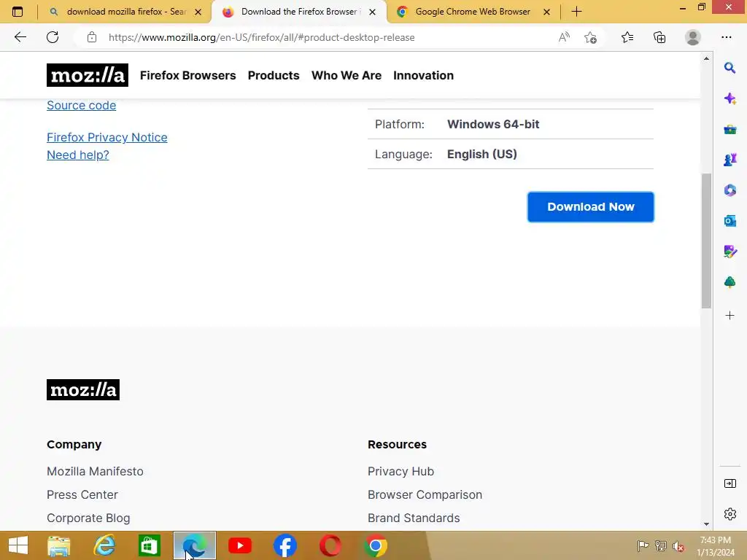Open the tab actions menu icon
The width and height of the screenshot is (747, 560).
18,12
